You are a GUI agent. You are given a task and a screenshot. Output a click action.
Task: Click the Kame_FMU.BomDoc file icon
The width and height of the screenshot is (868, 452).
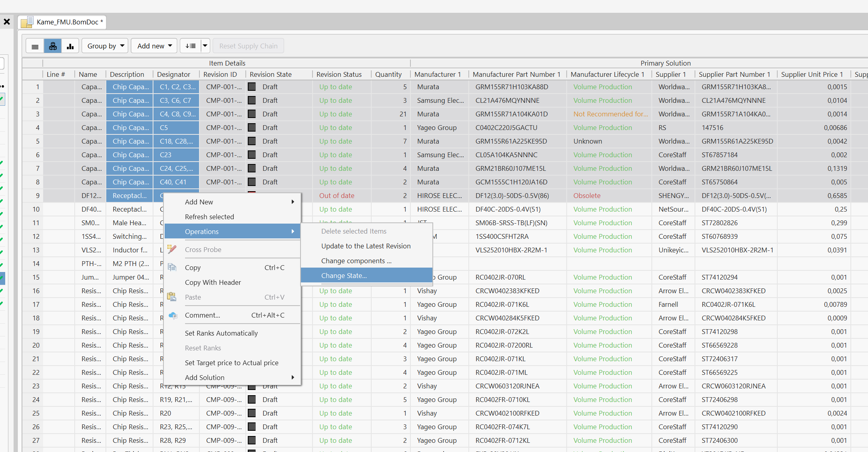27,22
